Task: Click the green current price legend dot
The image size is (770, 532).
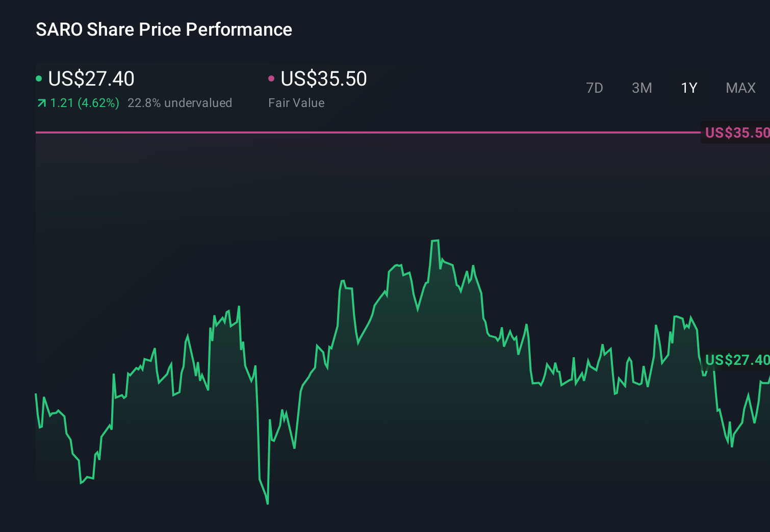Action: click(39, 78)
